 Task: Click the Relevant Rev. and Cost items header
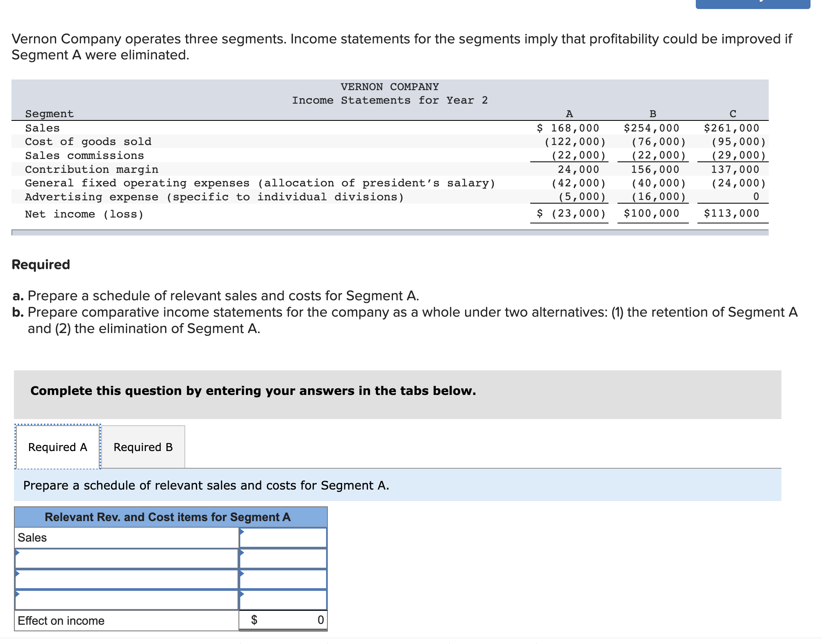tap(168, 517)
